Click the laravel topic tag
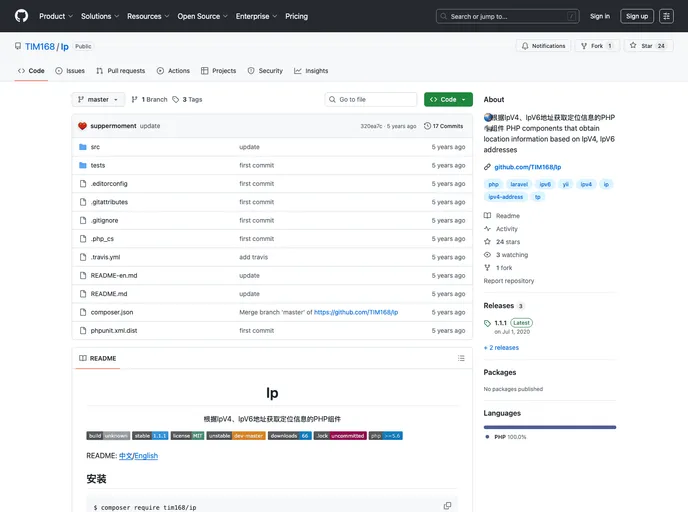This screenshot has width=688, height=512. click(519, 184)
